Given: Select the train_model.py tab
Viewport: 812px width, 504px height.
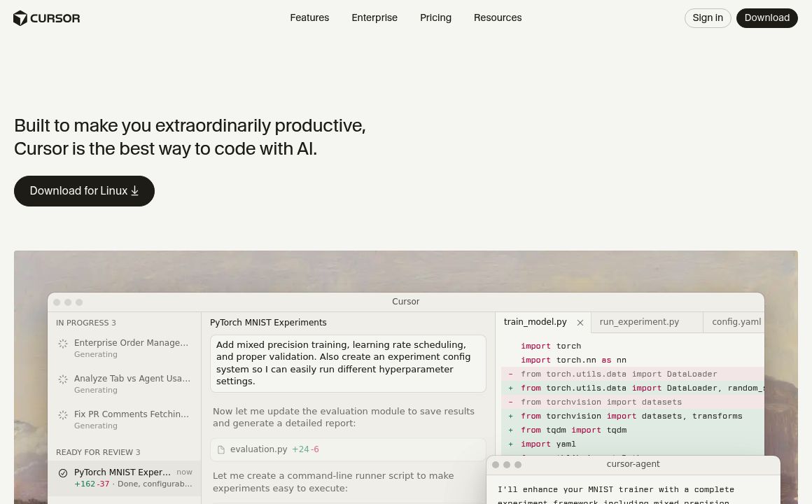Looking at the screenshot, I should [x=535, y=322].
